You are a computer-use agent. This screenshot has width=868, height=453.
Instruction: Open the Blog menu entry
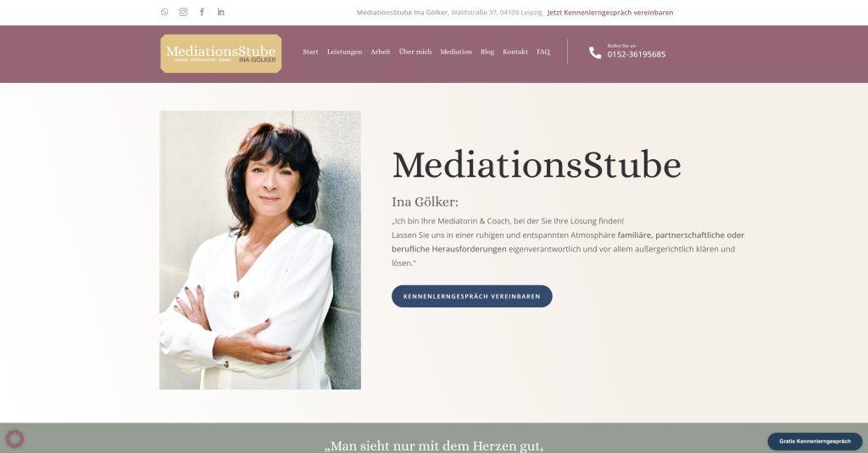click(487, 52)
